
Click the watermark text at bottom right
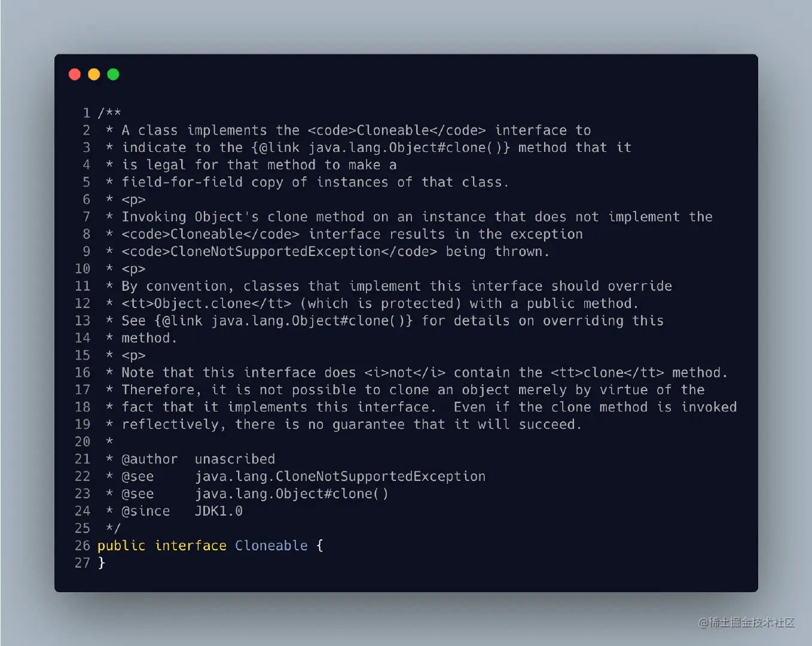[x=746, y=623]
